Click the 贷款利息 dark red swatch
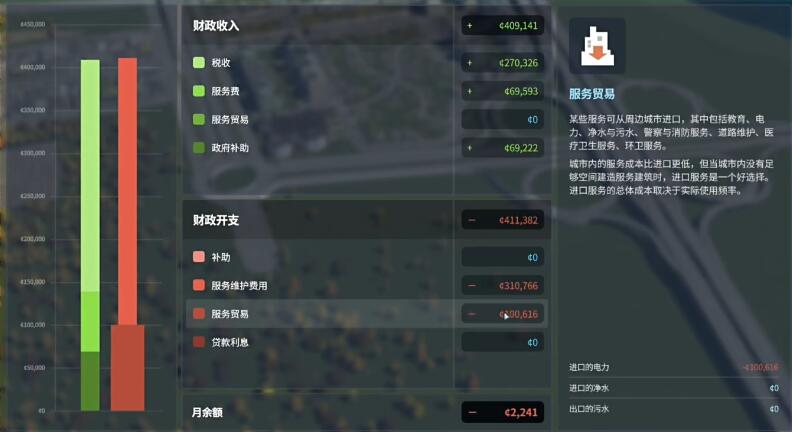The width and height of the screenshot is (792, 432). click(199, 342)
